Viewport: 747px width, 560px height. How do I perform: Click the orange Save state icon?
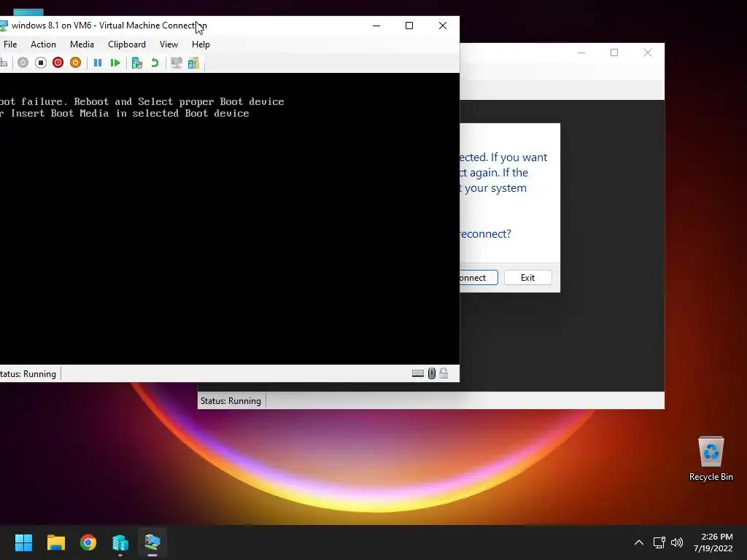point(75,63)
